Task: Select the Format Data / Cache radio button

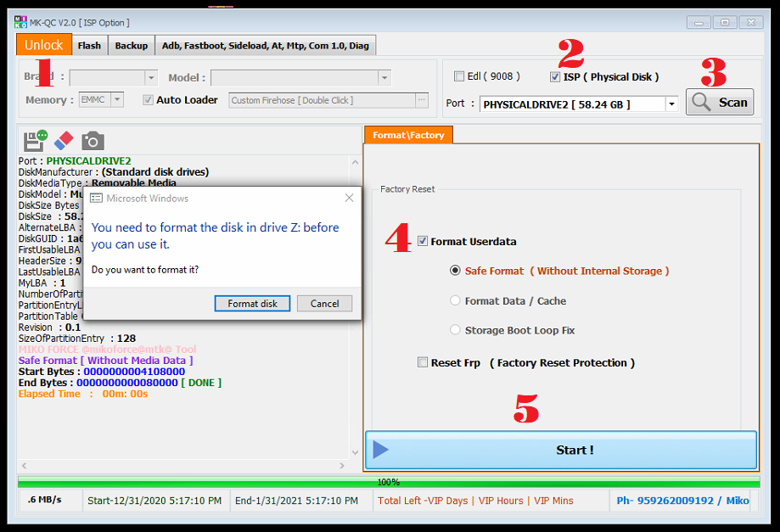Action: [x=455, y=300]
